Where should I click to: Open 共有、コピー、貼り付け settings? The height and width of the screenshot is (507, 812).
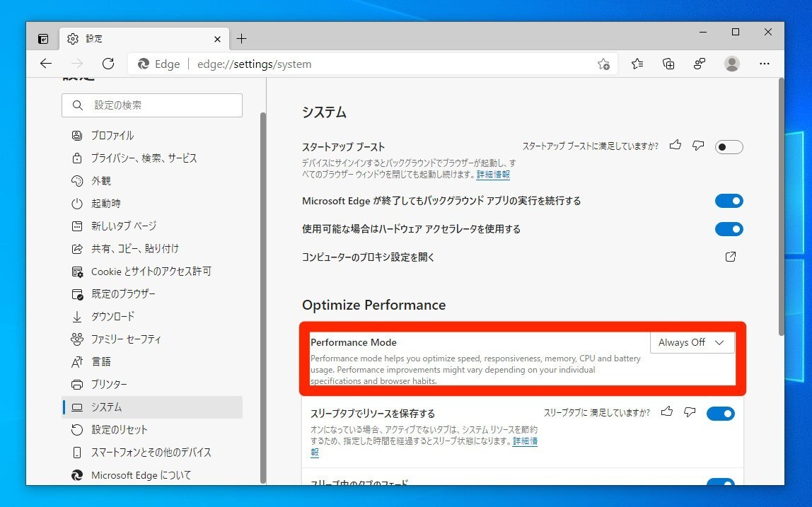point(152,249)
